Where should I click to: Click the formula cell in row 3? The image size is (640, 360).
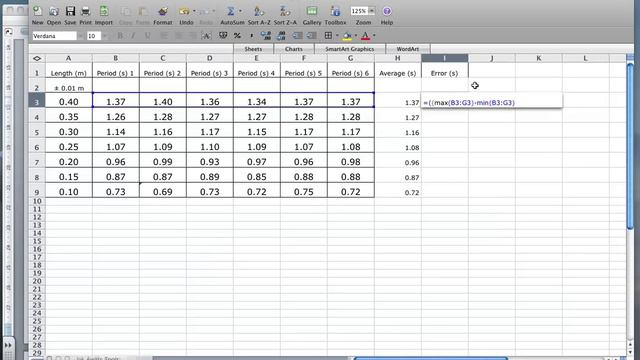coord(491,102)
